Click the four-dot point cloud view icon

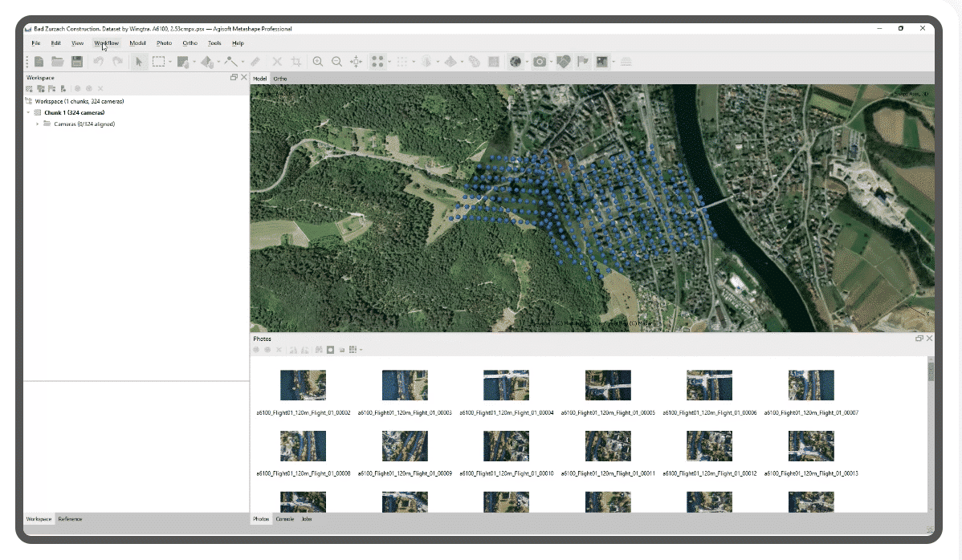click(x=377, y=61)
